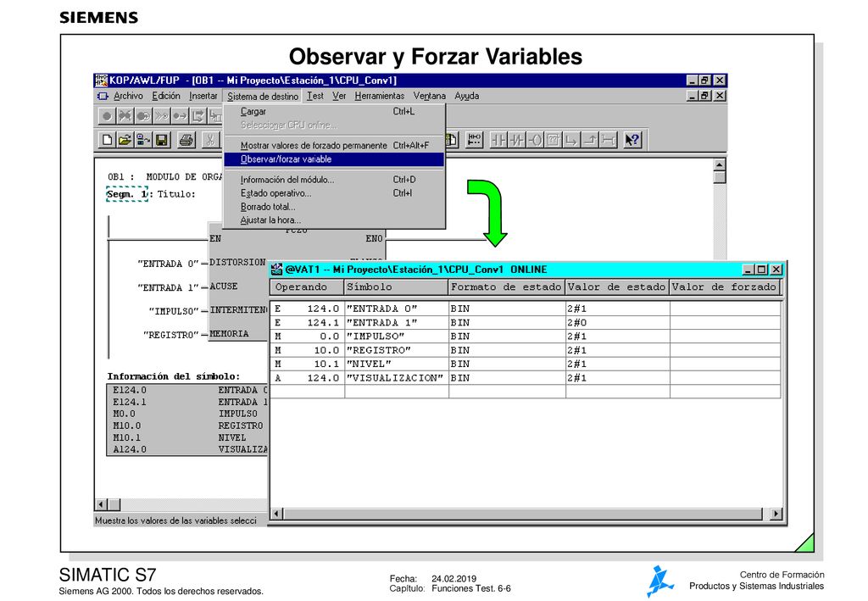Click the VAT1 horizontal scrollbar left arrow
Viewport: 868px width, 601px height.
pyautogui.click(x=277, y=515)
